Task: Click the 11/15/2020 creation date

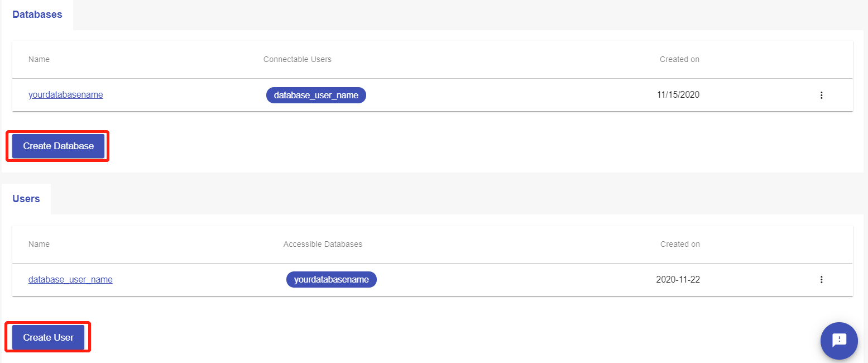Action: [679, 94]
